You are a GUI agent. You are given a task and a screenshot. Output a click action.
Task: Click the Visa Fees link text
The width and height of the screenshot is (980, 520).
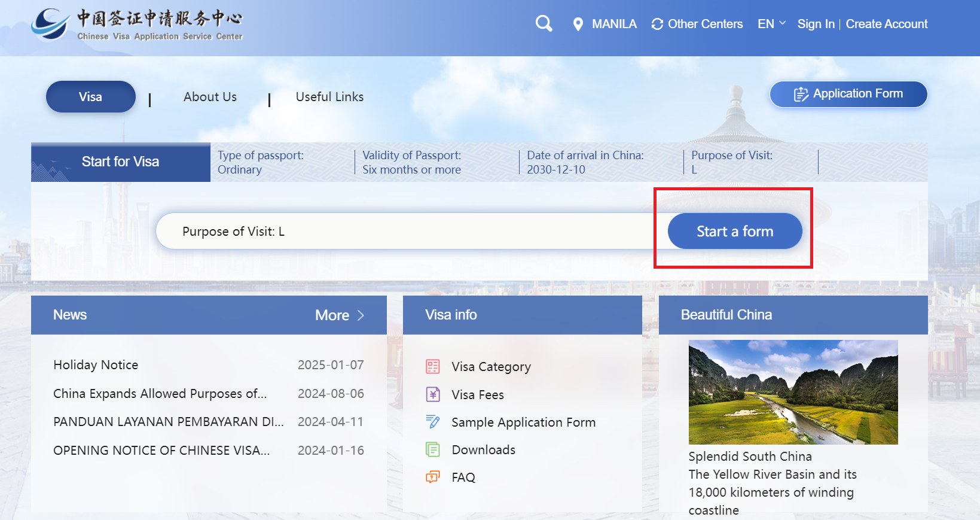478,395
